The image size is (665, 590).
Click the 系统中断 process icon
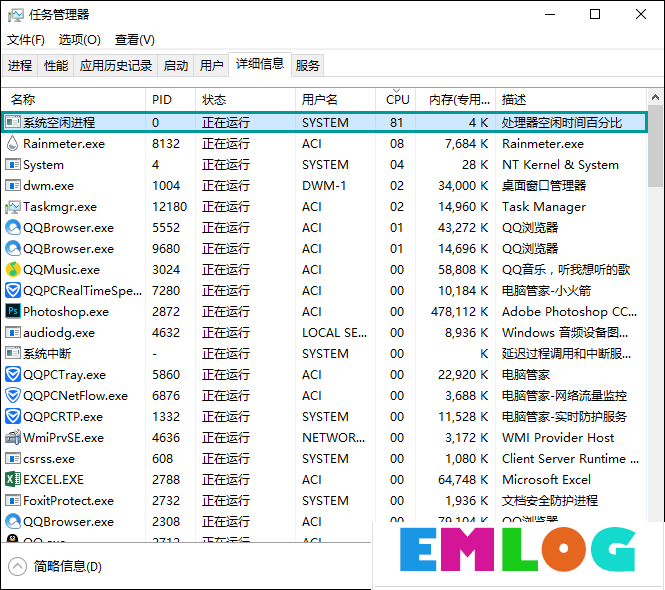[13, 353]
